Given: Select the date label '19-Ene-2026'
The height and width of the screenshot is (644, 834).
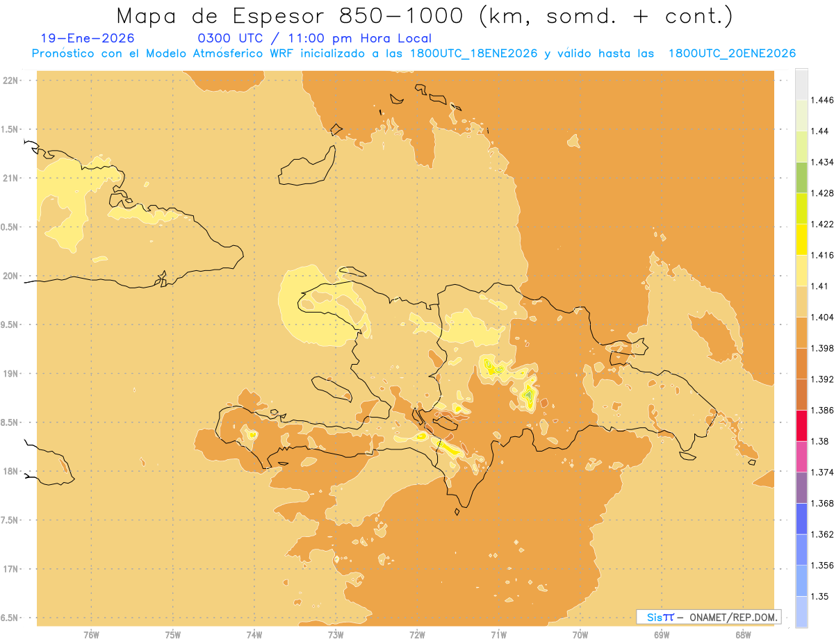Looking at the screenshot, I should pos(88,39).
